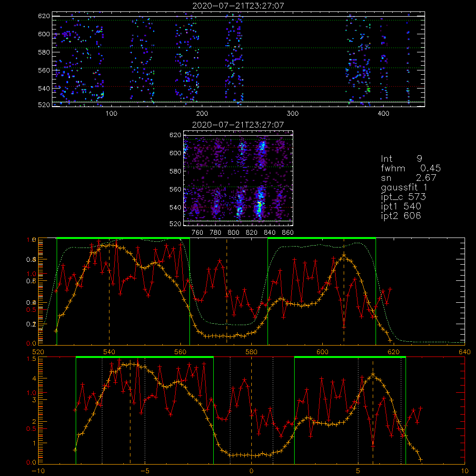Click left thick green bar atop upper profile plot
Viewport: 476px width, 476px height.
click(x=123, y=238)
